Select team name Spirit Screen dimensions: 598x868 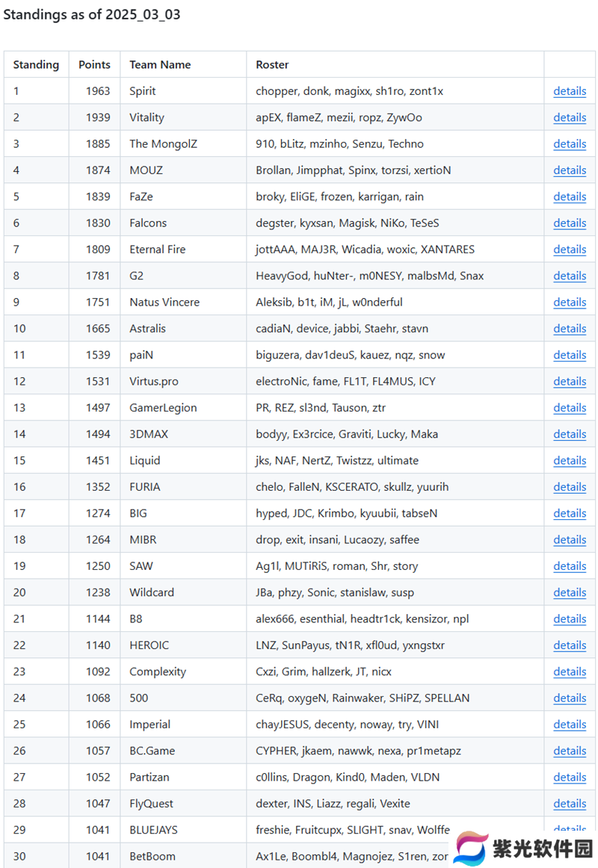click(x=142, y=91)
